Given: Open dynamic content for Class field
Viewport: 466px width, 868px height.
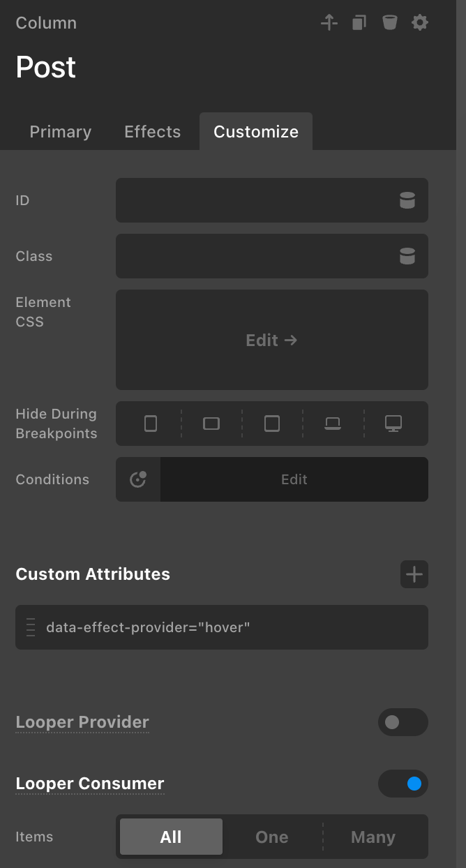Looking at the screenshot, I should (407, 257).
